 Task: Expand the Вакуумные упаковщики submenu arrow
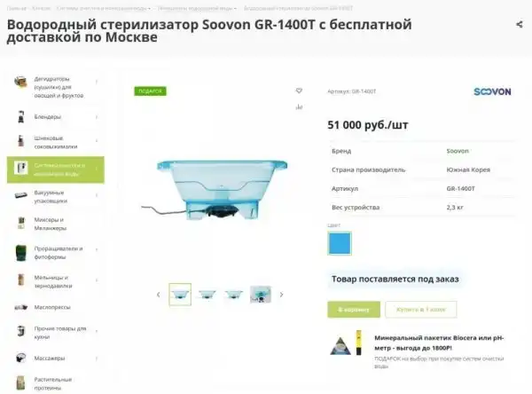point(97,195)
